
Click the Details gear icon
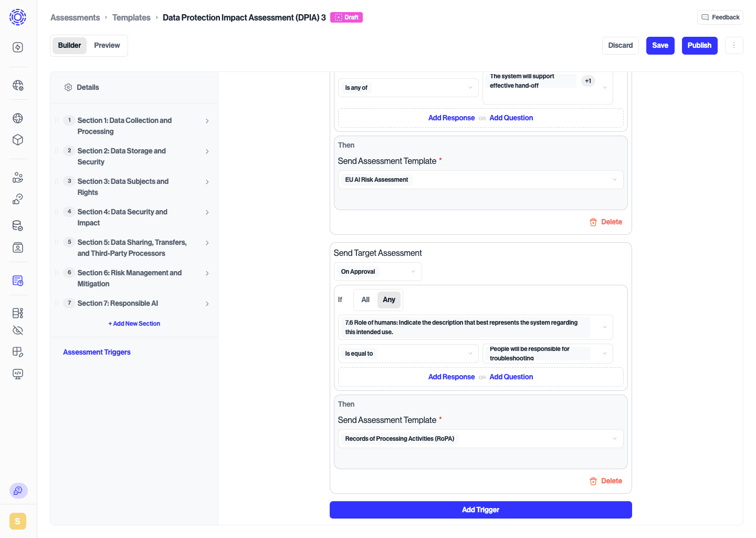[68, 87]
